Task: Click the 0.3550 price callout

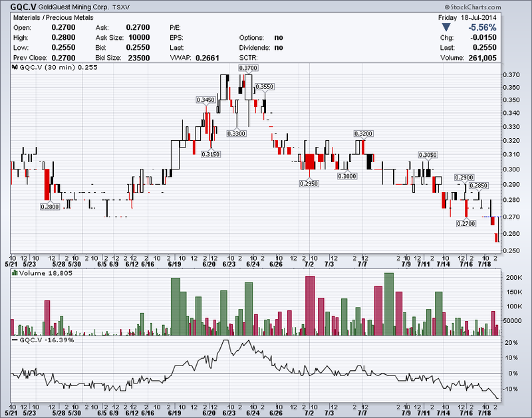Action: (264, 87)
